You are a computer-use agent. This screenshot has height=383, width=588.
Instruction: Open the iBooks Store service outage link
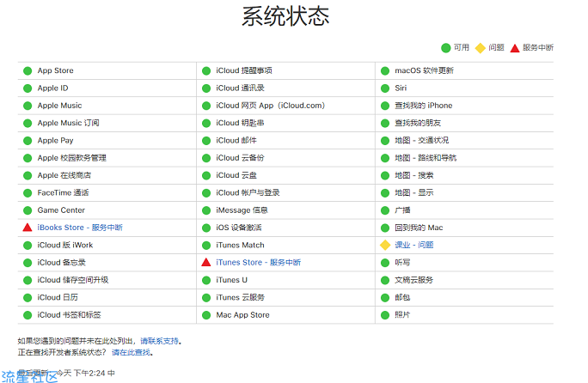coord(80,228)
